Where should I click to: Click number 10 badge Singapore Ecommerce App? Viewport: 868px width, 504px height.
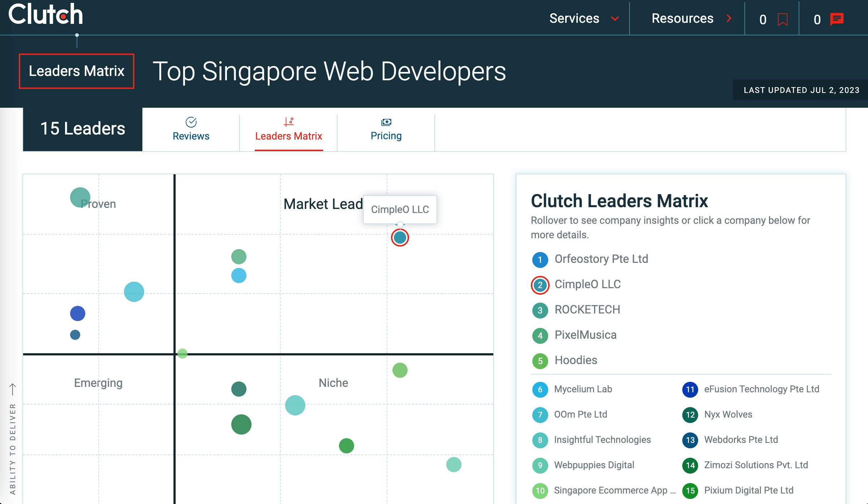[540, 491]
